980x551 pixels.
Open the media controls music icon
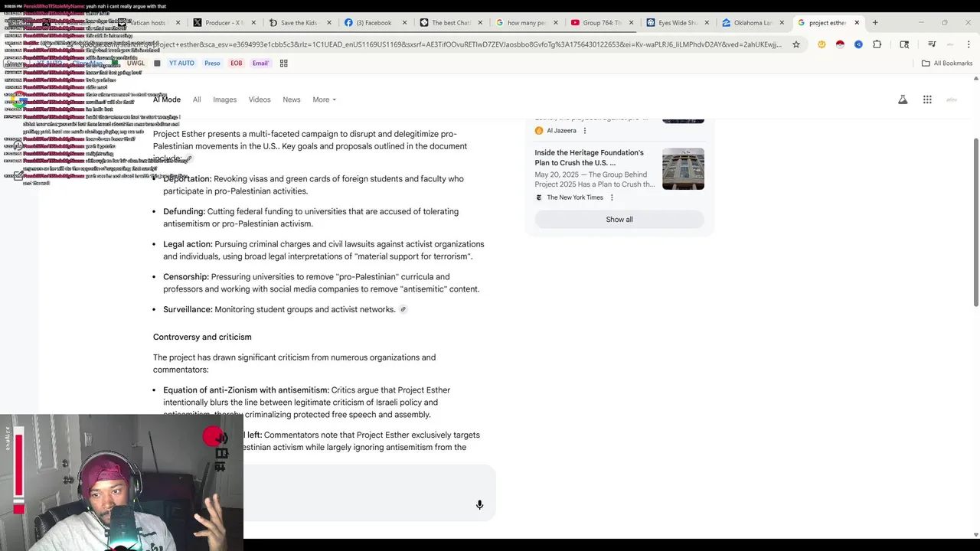pyautogui.click(x=932, y=44)
